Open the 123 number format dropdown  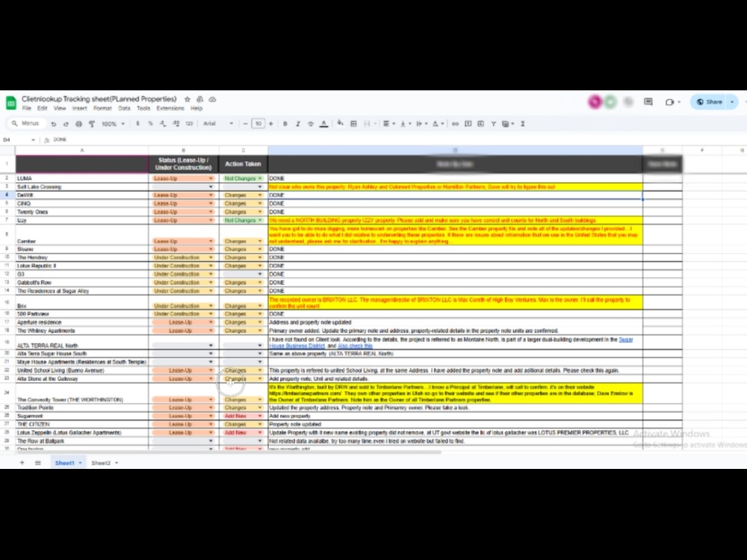click(189, 124)
